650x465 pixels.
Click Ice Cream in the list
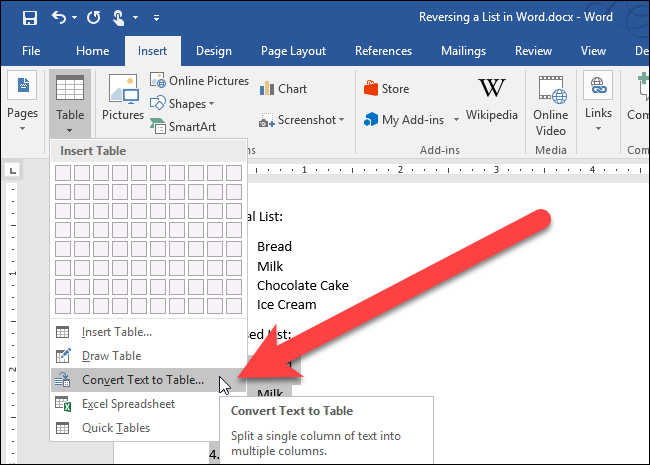tap(286, 305)
